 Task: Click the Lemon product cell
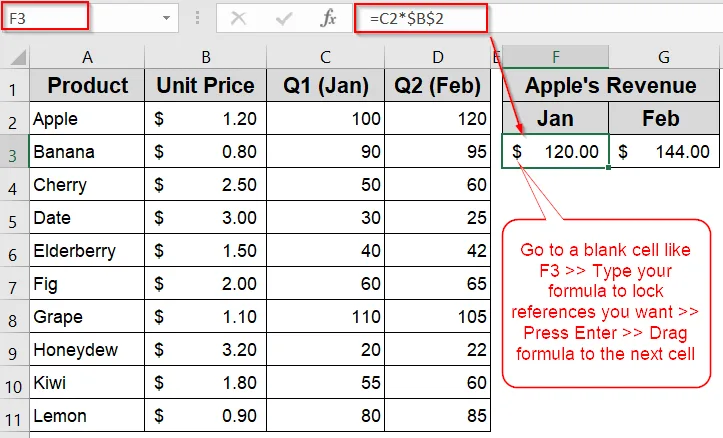87,415
